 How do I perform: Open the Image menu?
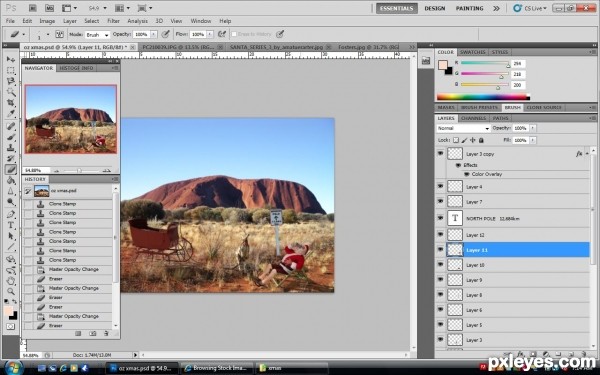click(x=47, y=21)
